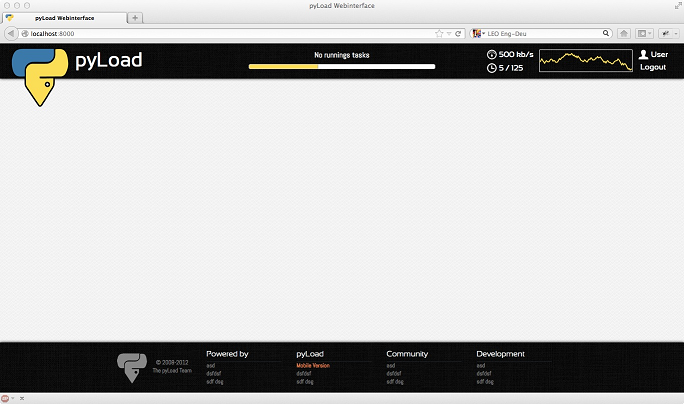This screenshot has width=684, height=404.
Task: Click the speed graph in the header
Action: 585,61
